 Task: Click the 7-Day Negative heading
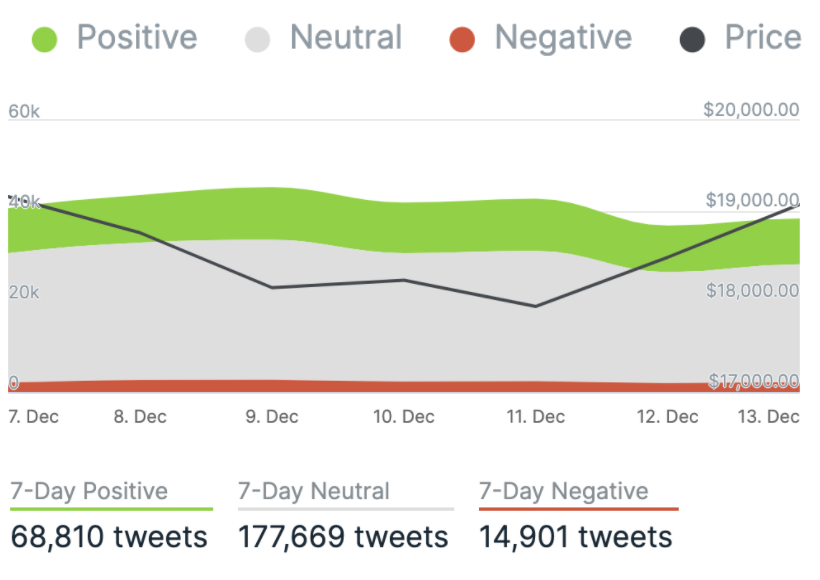pyautogui.click(x=564, y=491)
